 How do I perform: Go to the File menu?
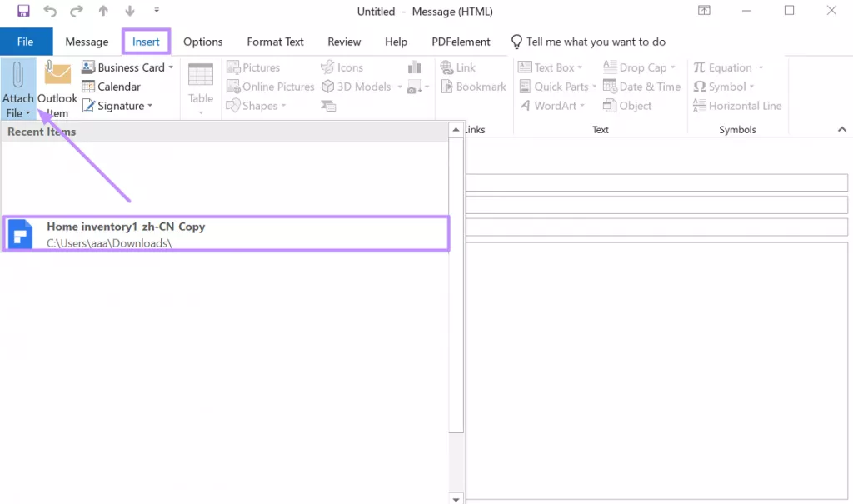26,41
